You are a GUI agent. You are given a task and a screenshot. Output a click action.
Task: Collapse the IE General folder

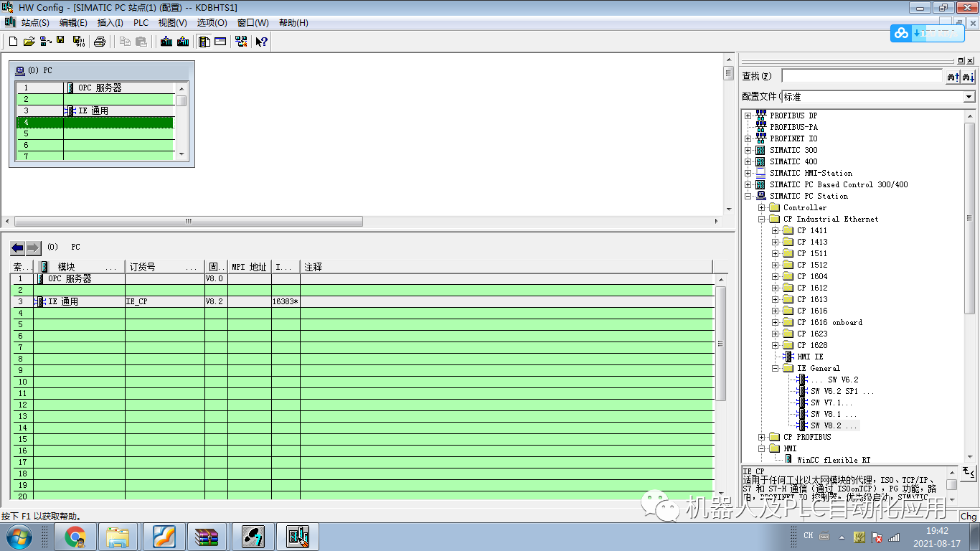[x=775, y=368]
